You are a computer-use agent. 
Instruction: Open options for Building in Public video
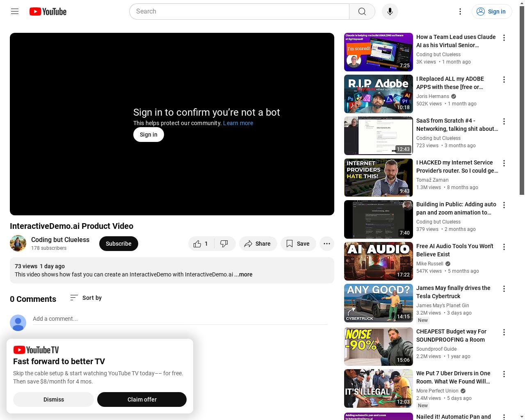504,205
